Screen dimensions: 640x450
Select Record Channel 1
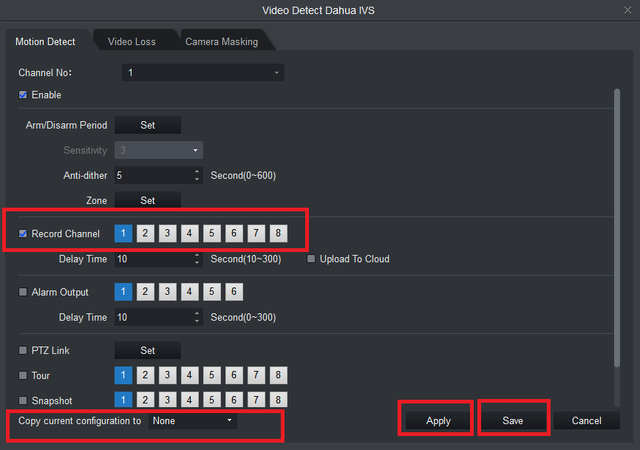[x=123, y=233]
